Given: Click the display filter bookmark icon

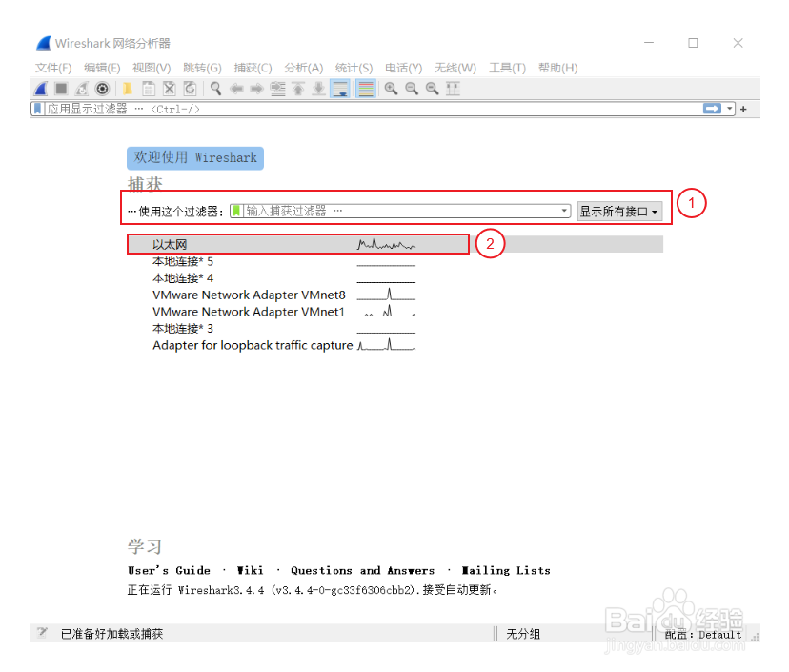Looking at the screenshot, I should tap(38, 109).
